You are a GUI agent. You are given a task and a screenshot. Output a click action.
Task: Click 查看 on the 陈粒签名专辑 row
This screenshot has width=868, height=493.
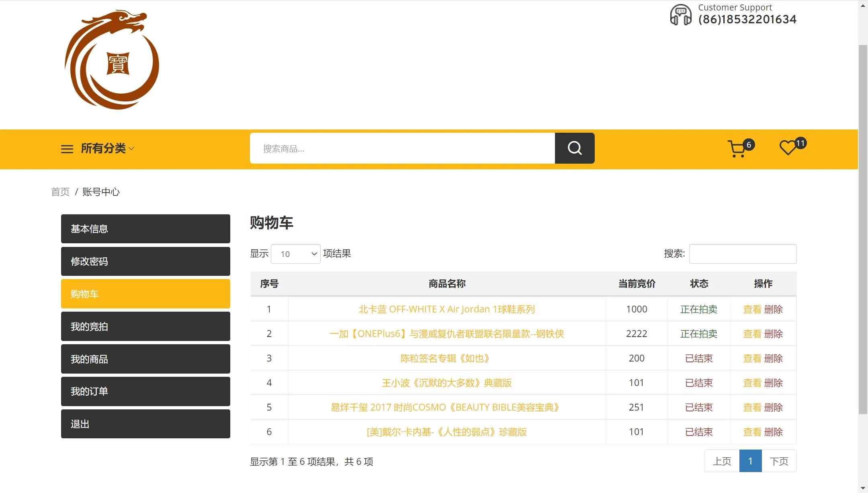coord(752,358)
